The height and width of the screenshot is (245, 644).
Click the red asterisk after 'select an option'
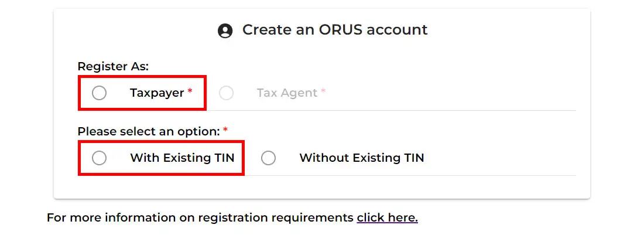coord(225,130)
